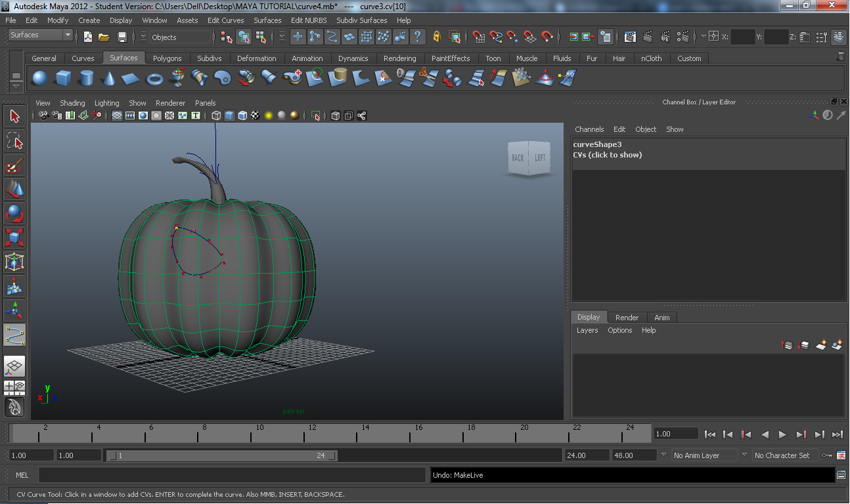Image resolution: width=850 pixels, height=504 pixels.
Task: Toggle snap to grids magnet
Action: click(x=479, y=37)
